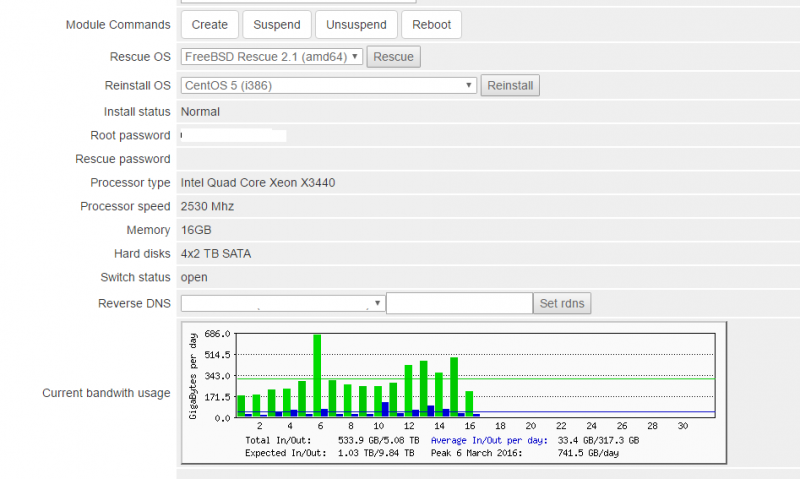Select the 'Normal' install status value

click(200, 112)
